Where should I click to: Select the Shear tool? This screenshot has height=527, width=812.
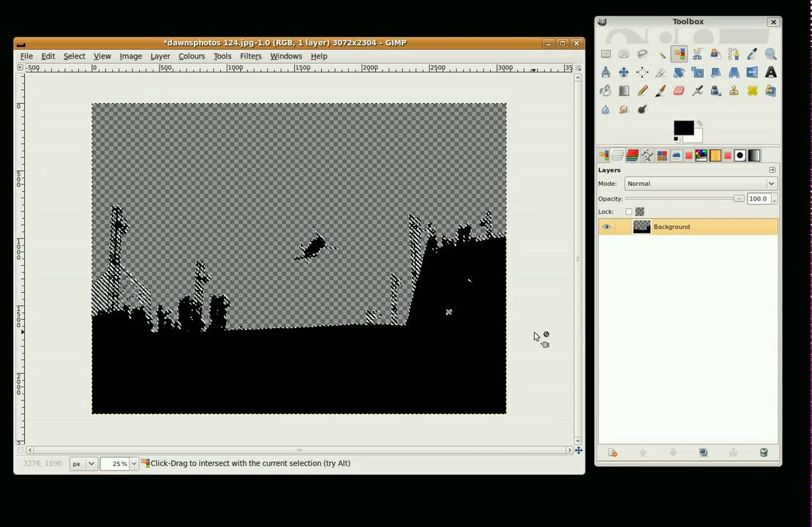[x=715, y=72]
